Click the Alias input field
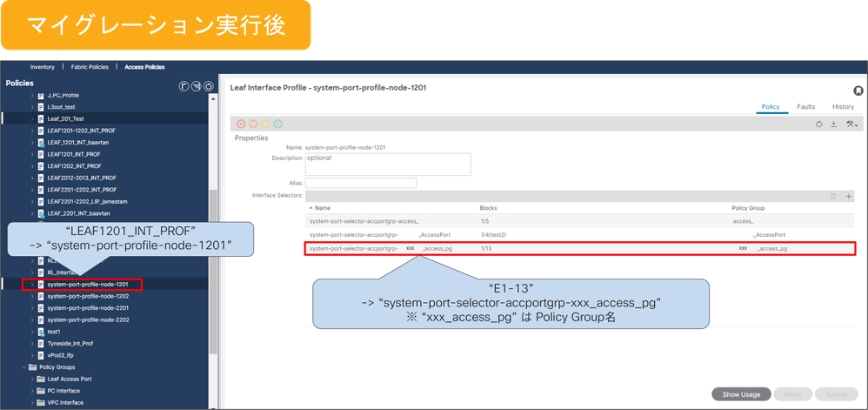This screenshot has width=868, height=410. (360, 183)
